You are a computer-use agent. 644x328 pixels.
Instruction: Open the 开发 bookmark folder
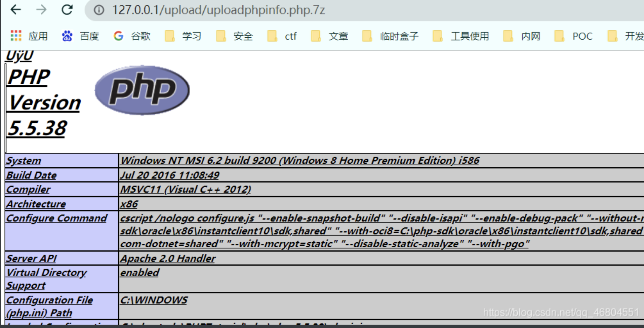coord(626,36)
